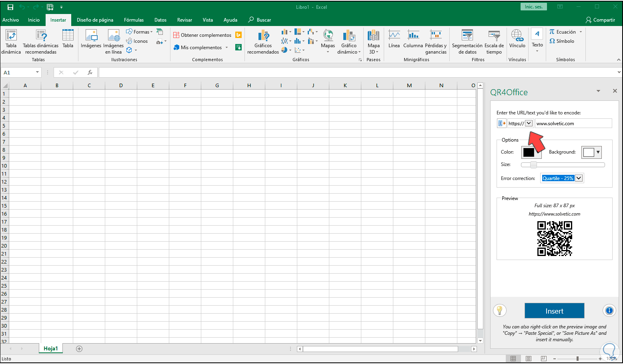
Task: Save the workbook with the floppy icon
Action: [x=10, y=7]
